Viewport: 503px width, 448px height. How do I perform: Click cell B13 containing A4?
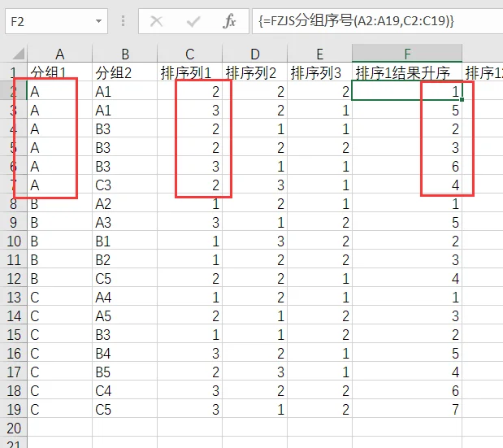click(x=125, y=297)
